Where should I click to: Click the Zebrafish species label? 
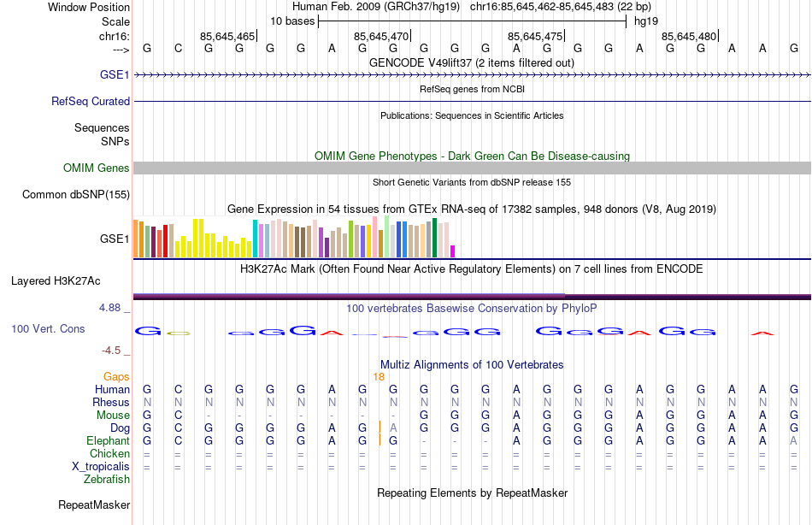coord(107,479)
